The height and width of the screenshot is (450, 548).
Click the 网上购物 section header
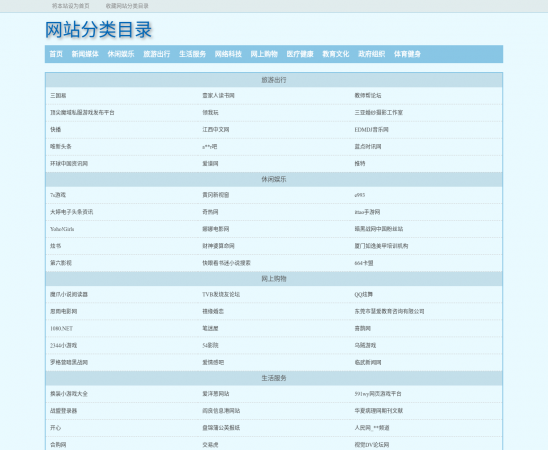274,278
